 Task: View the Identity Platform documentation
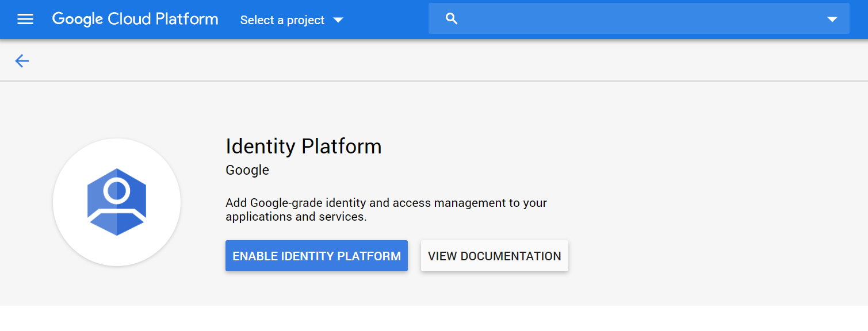[494, 255]
